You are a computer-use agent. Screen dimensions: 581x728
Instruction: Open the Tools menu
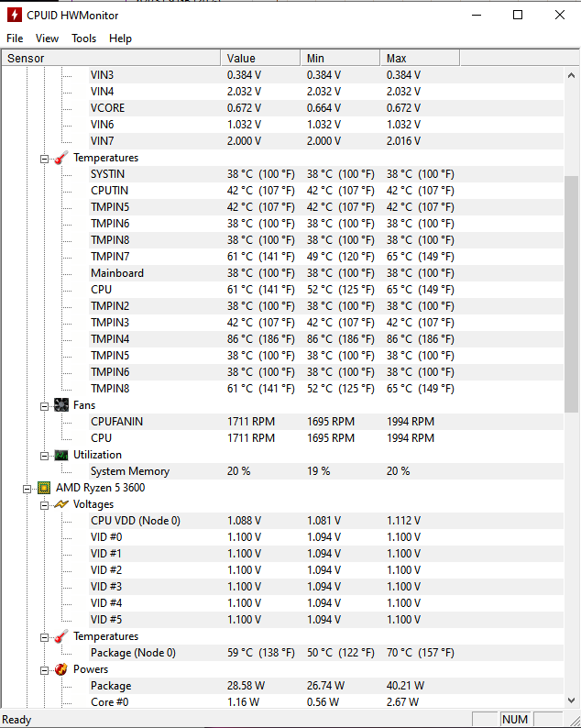pyautogui.click(x=83, y=39)
